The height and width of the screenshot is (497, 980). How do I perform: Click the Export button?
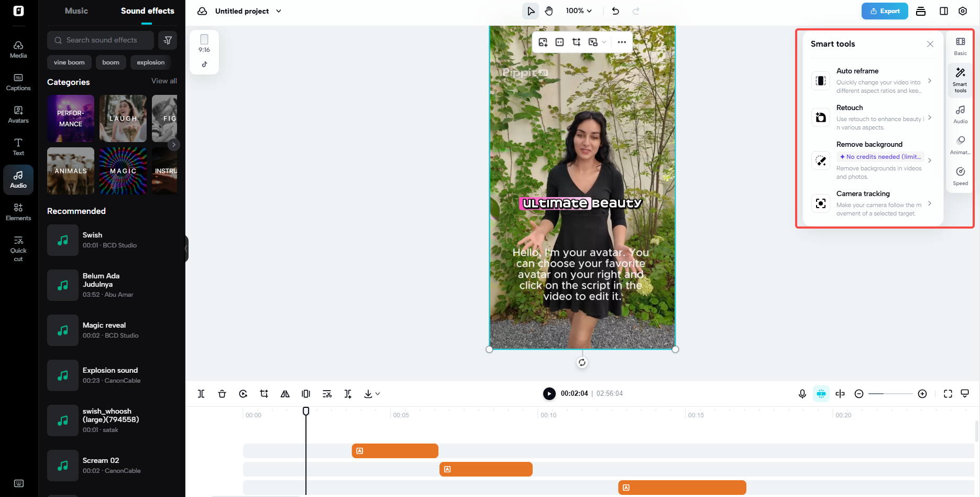(x=885, y=10)
